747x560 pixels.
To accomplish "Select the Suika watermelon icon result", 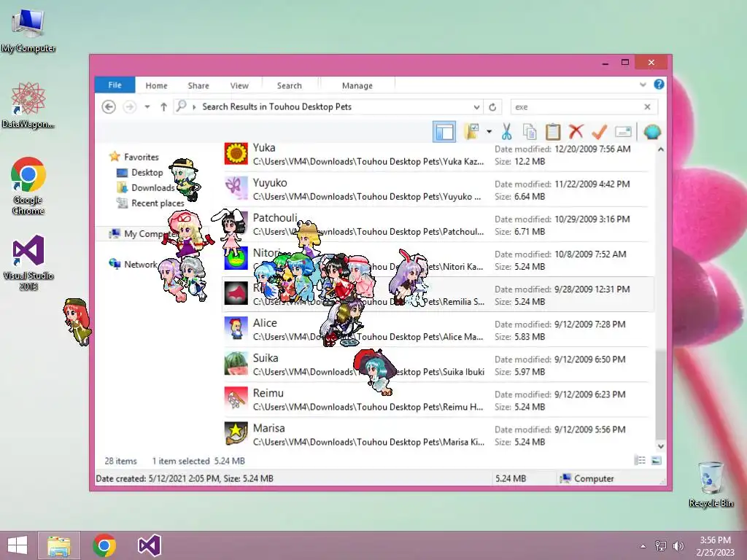I will 236,364.
